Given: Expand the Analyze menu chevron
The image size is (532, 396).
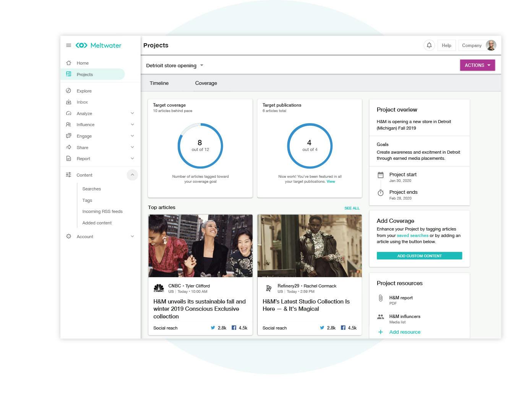Looking at the screenshot, I should point(132,113).
